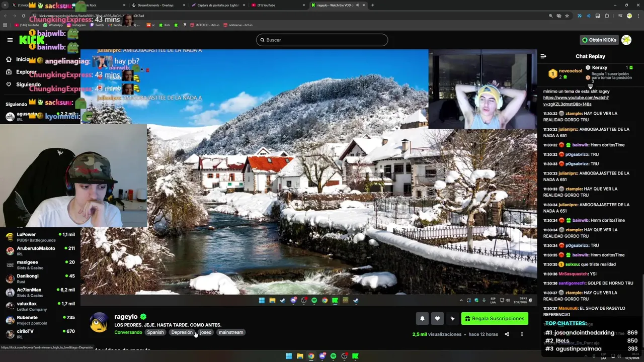Open the Conversando category link
Viewport: 644px width, 362px height.
click(x=128, y=332)
